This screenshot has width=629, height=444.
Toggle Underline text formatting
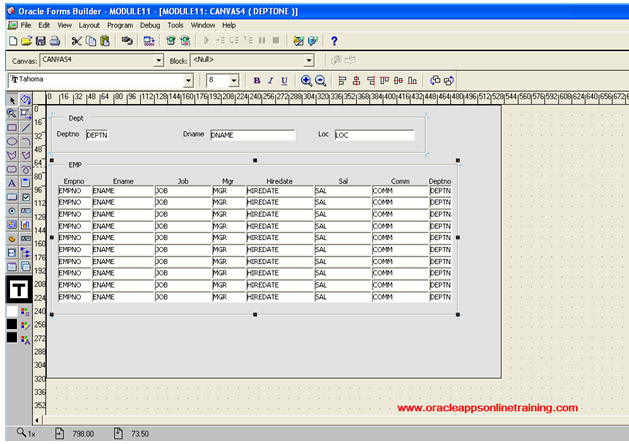[284, 80]
